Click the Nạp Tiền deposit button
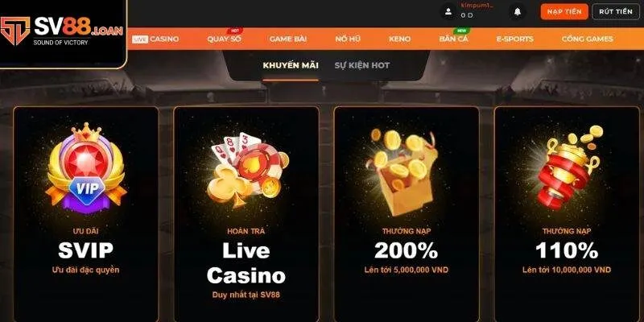 (x=564, y=11)
